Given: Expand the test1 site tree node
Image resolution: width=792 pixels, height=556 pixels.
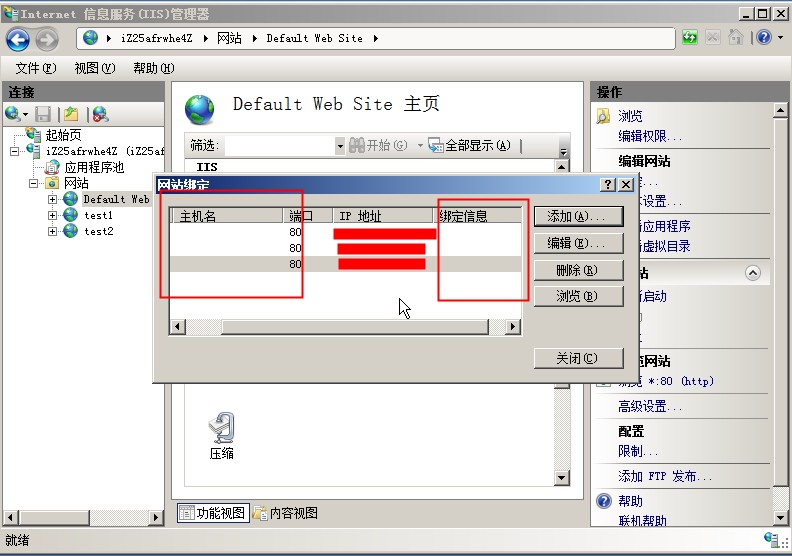Looking at the screenshot, I should tap(53, 215).
